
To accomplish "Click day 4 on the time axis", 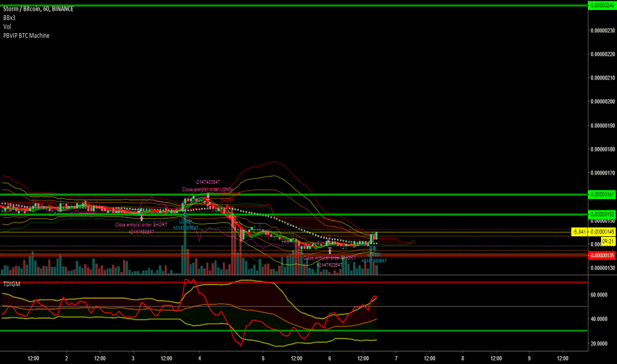I will click(199, 359).
